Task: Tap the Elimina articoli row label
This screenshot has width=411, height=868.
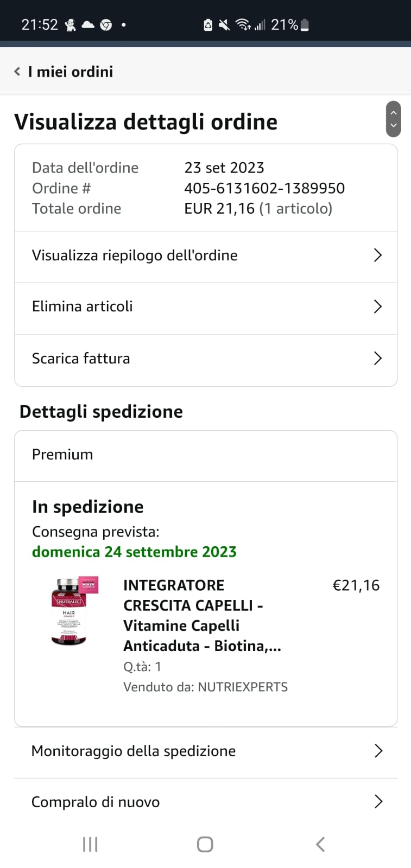Action: tap(83, 307)
